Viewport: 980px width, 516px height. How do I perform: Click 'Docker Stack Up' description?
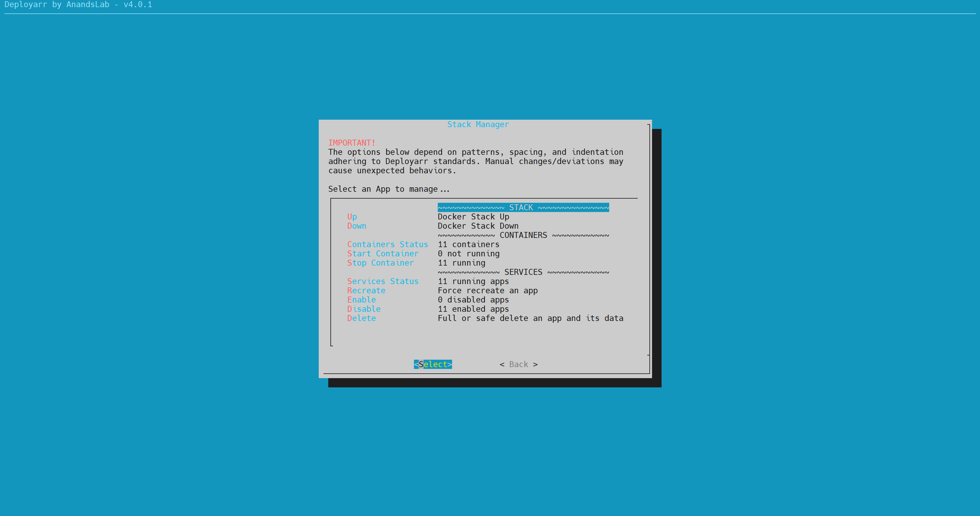coord(473,216)
